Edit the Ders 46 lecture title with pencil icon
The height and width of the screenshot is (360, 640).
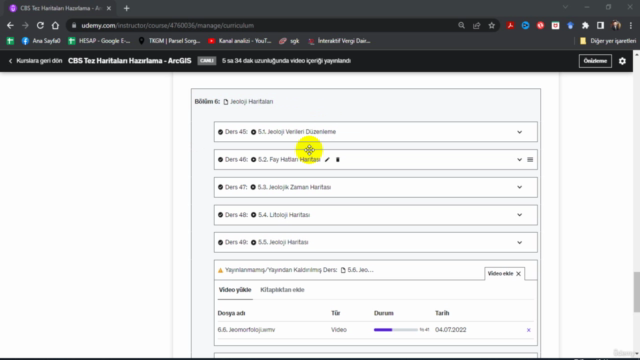coord(327,160)
